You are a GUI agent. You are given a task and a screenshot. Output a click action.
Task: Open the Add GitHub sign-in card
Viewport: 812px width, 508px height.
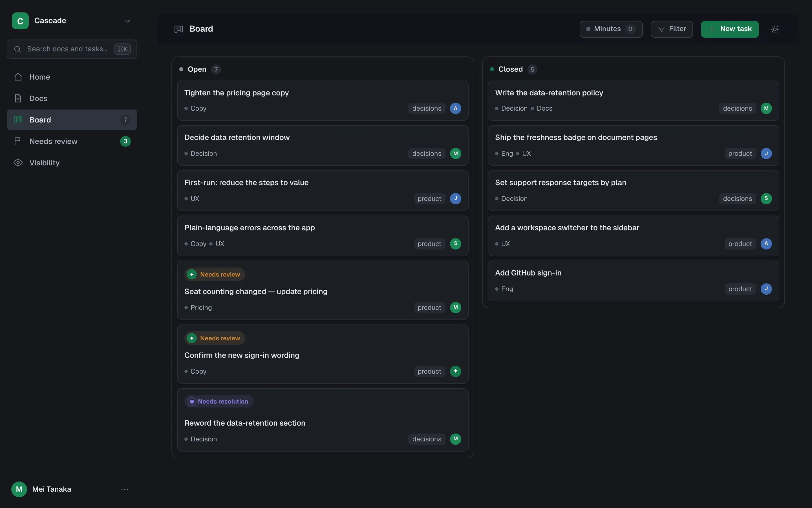point(634,281)
